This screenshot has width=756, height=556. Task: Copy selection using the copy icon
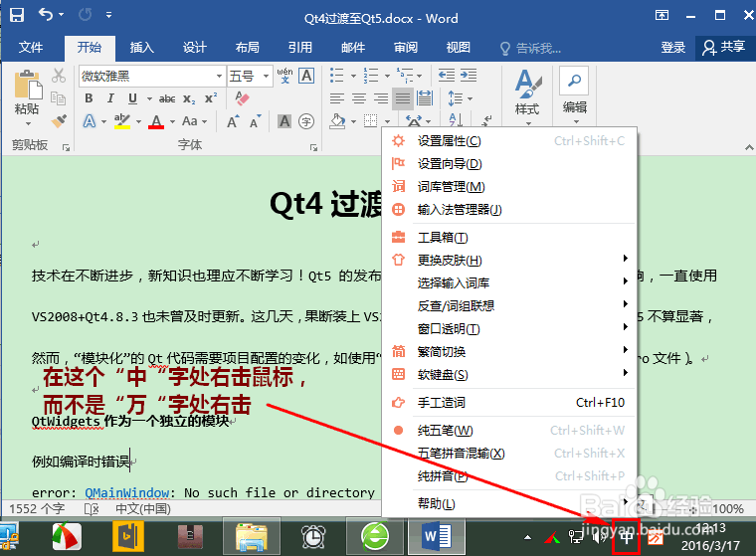[59, 98]
